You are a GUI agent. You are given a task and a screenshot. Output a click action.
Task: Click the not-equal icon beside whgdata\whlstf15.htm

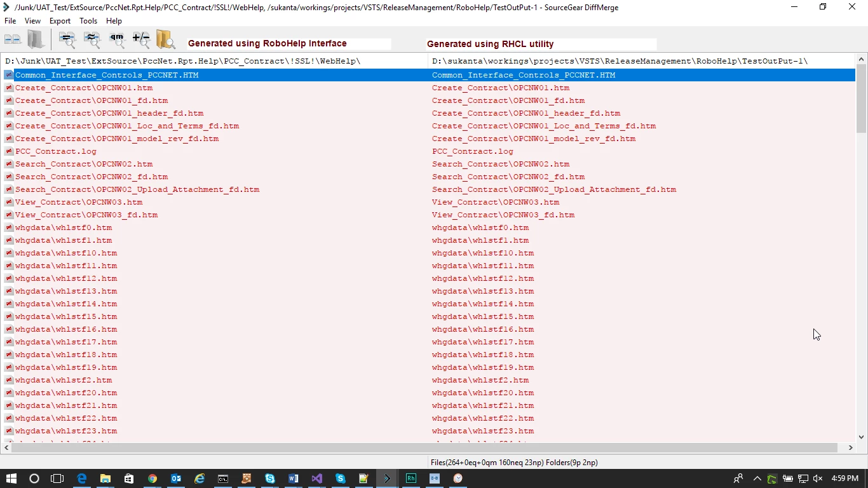[x=9, y=316]
